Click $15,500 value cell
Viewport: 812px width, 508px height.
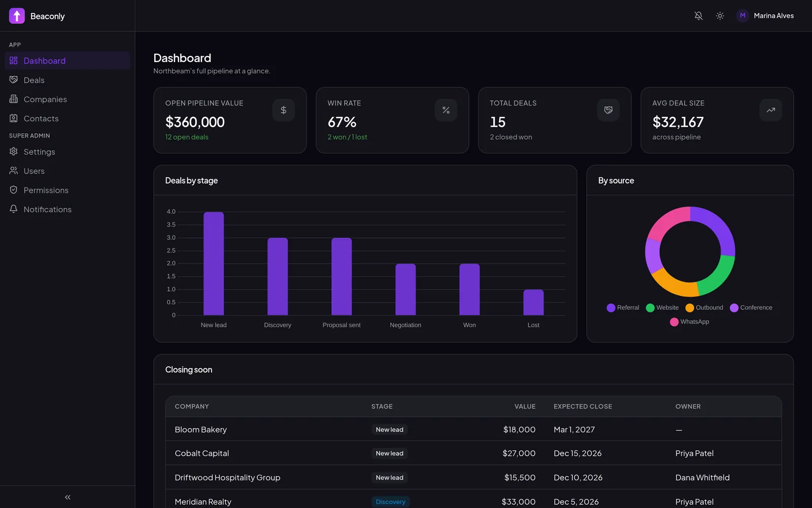520,478
